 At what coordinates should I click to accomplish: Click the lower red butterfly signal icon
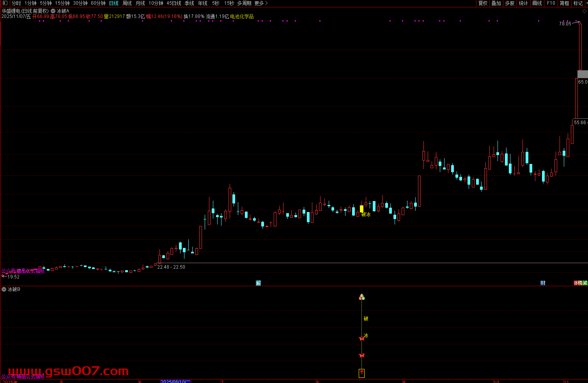(361, 355)
